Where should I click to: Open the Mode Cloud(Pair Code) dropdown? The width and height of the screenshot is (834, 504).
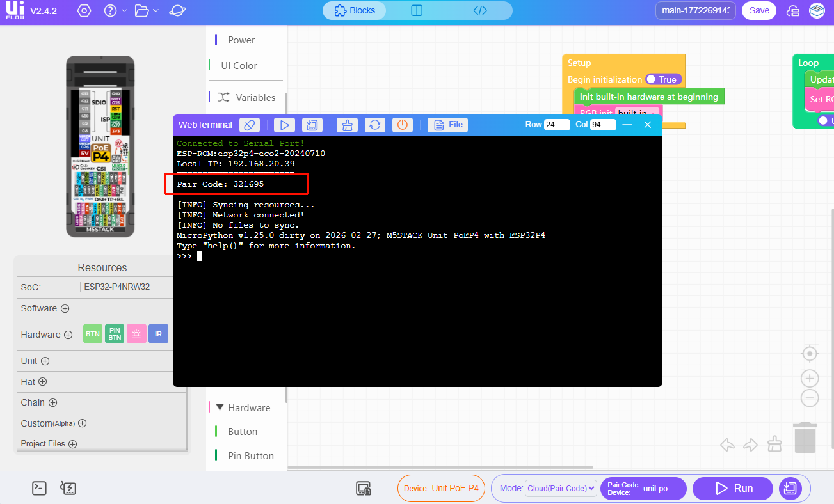click(x=561, y=489)
